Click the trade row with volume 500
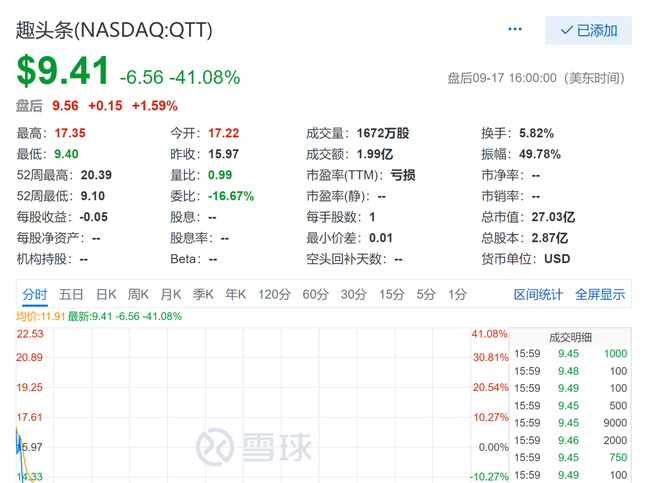Screen dimensions: 650x483 tap(570, 405)
